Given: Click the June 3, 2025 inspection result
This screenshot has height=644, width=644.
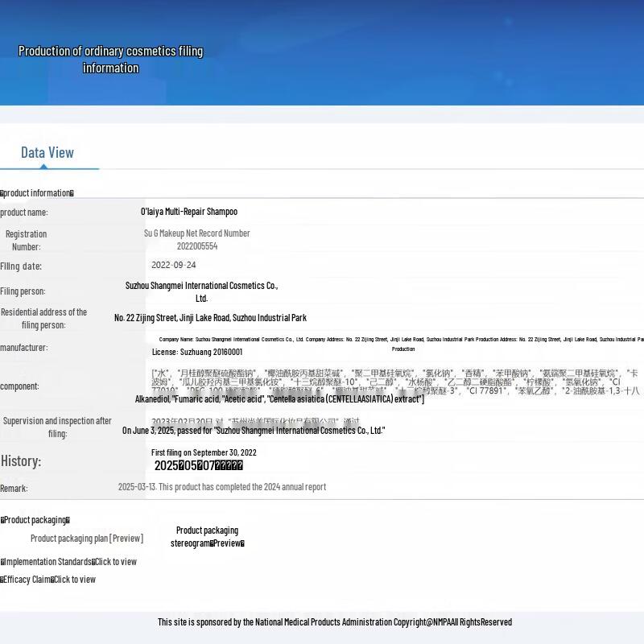Looking at the screenshot, I should point(254,431).
